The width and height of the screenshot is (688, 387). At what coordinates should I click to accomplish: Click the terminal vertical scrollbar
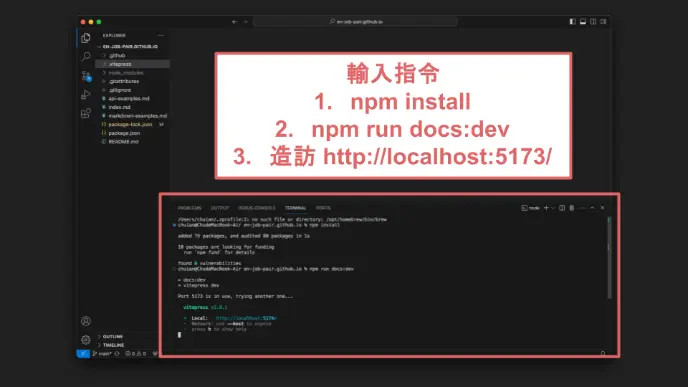609,258
